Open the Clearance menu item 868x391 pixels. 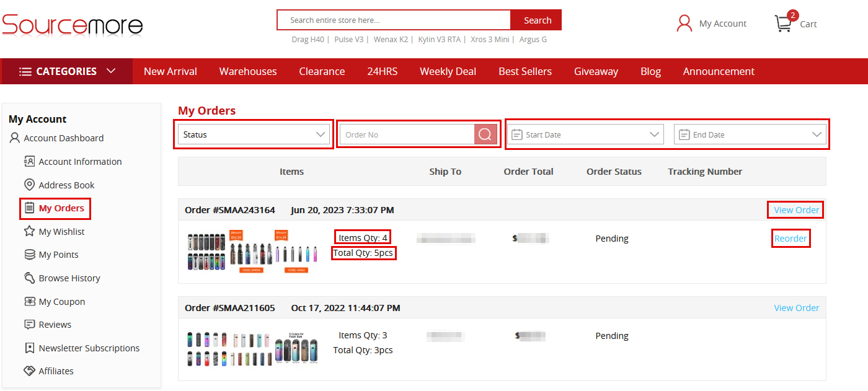click(x=322, y=71)
